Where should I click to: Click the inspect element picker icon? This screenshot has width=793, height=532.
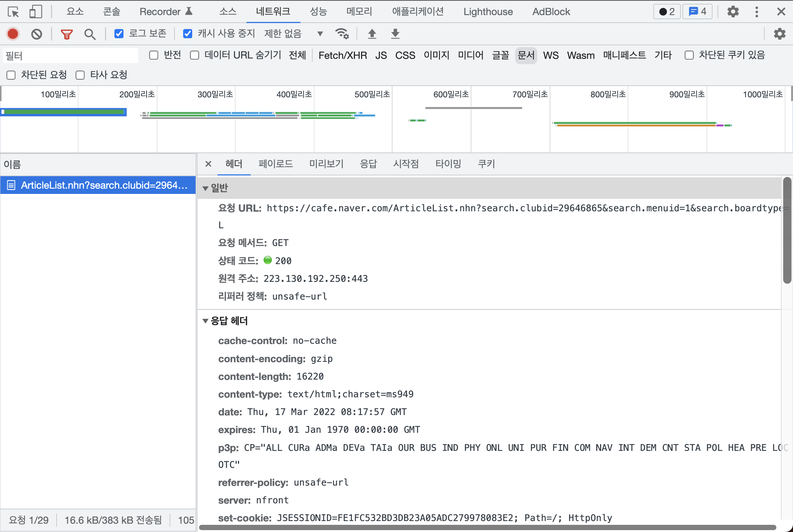[13, 12]
